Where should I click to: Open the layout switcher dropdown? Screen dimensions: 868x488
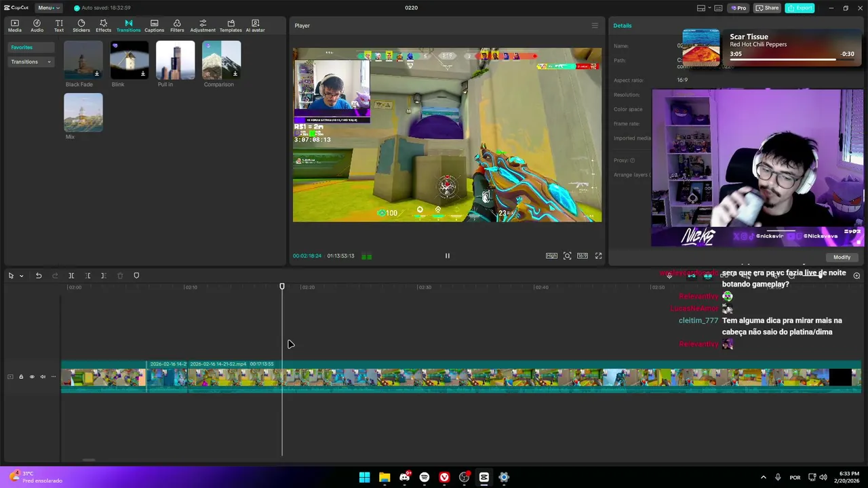pyautogui.click(x=703, y=8)
